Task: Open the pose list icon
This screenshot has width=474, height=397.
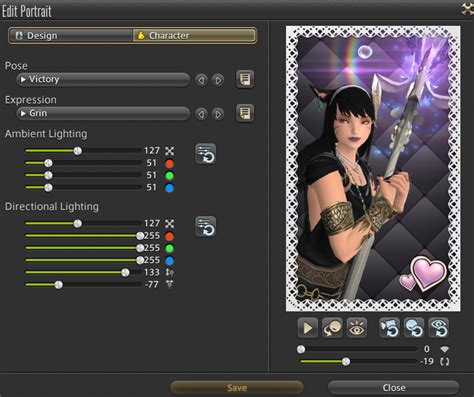Action: pos(245,79)
